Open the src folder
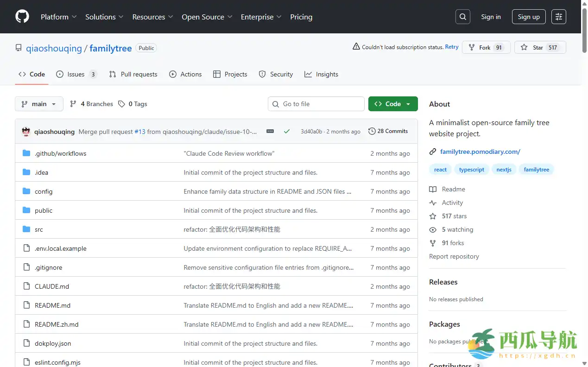The height and width of the screenshot is (367, 588). (x=39, y=229)
